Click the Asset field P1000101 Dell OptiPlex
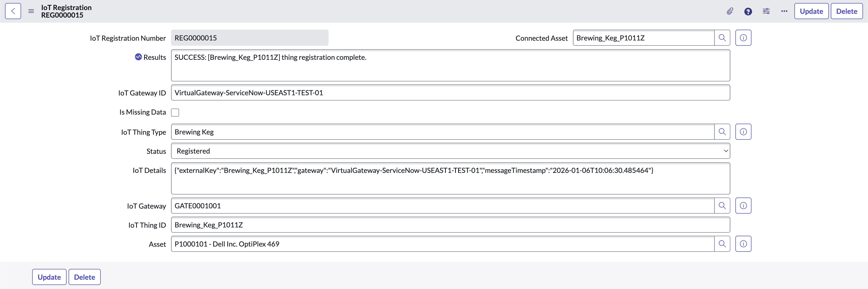The width and height of the screenshot is (868, 289). pyautogui.click(x=443, y=244)
